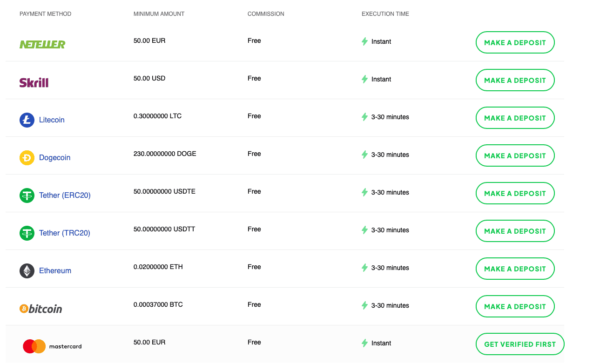Click the Skrill logo
Viewport: 593px width, 364px height.
point(34,82)
